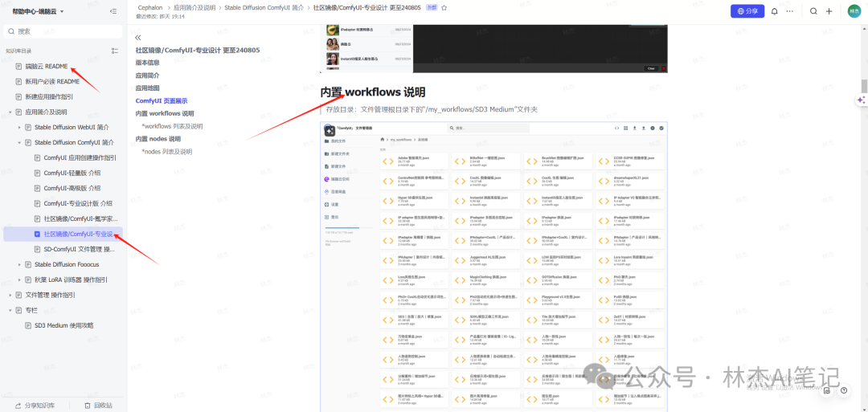Collapse the outline panel with double chevron
The height and width of the screenshot is (412, 868).
138,38
